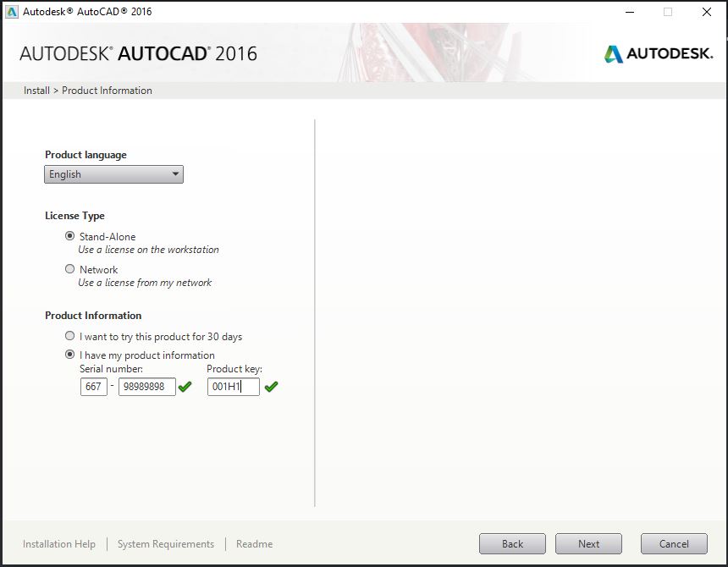Click the Serial number label
This screenshot has width=728, height=567.
[x=112, y=369]
